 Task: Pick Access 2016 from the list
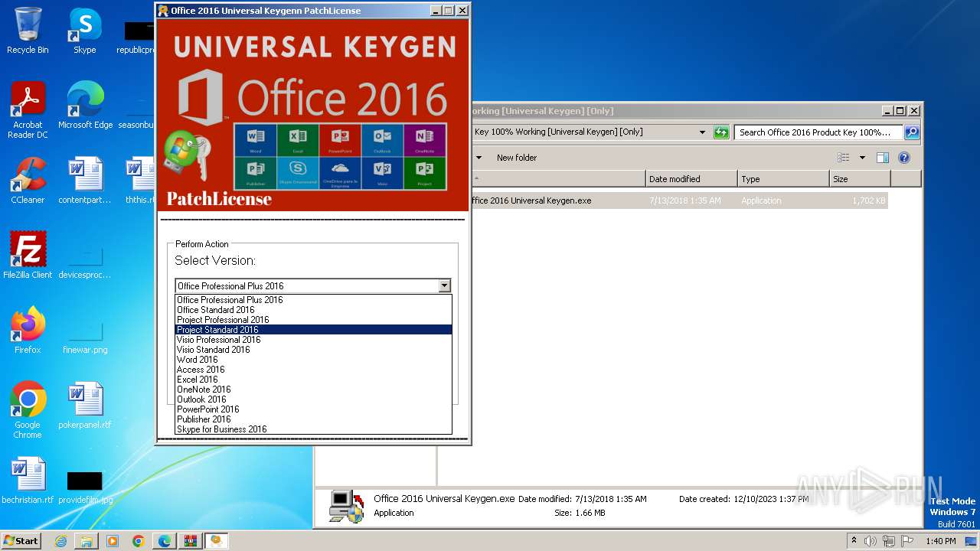tap(313, 370)
